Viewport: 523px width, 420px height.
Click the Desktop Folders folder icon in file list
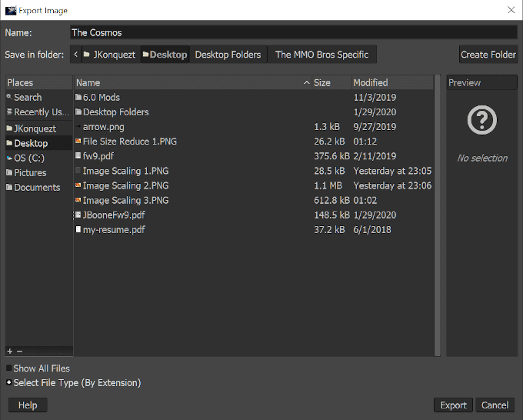tap(78, 112)
